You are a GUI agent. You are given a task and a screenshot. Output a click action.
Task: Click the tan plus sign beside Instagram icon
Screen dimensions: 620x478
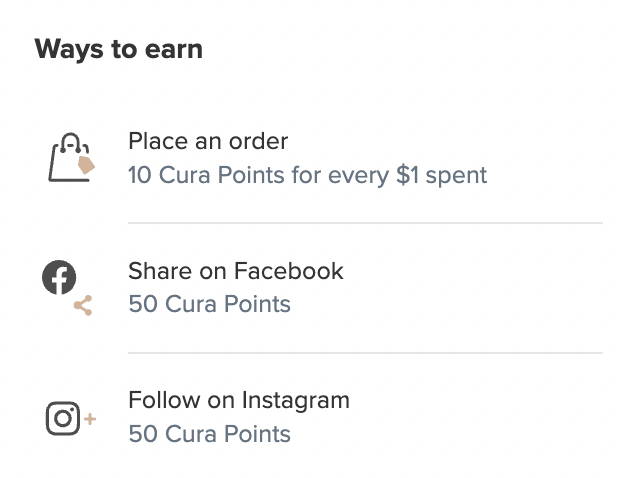click(90, 419)
